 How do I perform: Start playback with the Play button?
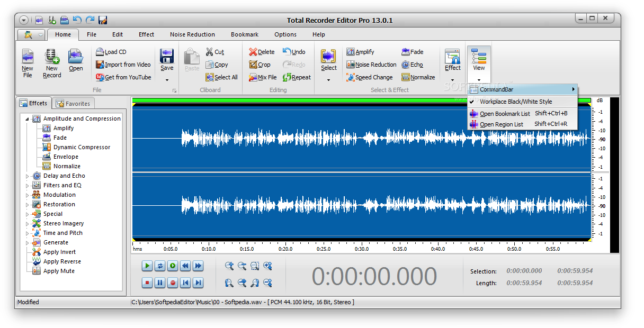(x=147, y=266)
